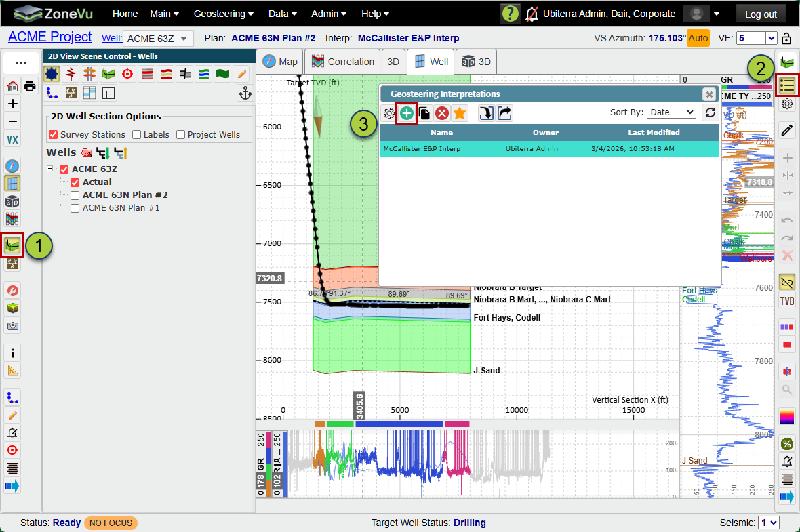Copy the selected interpretation with the duplicate icon

[x=424, y=113]
